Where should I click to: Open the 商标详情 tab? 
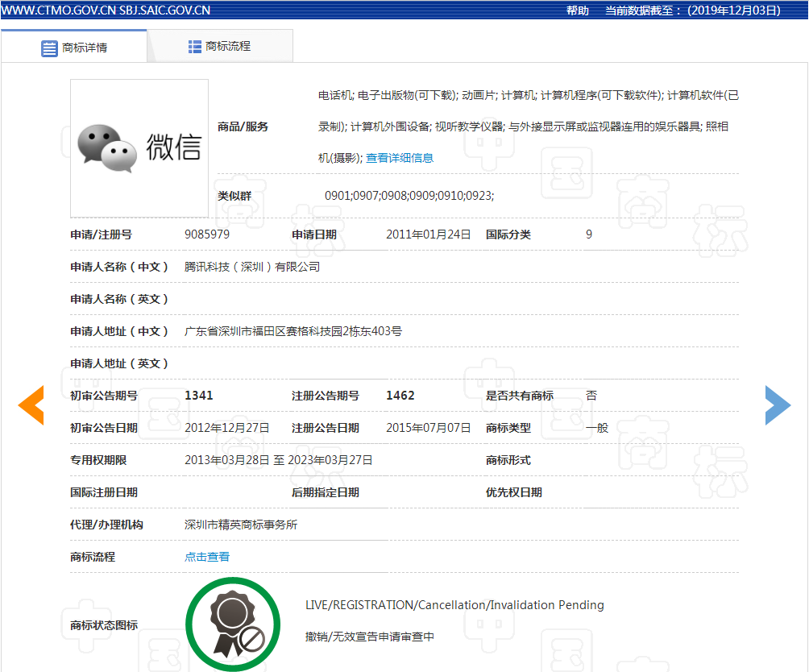click(x=74, y=47)
